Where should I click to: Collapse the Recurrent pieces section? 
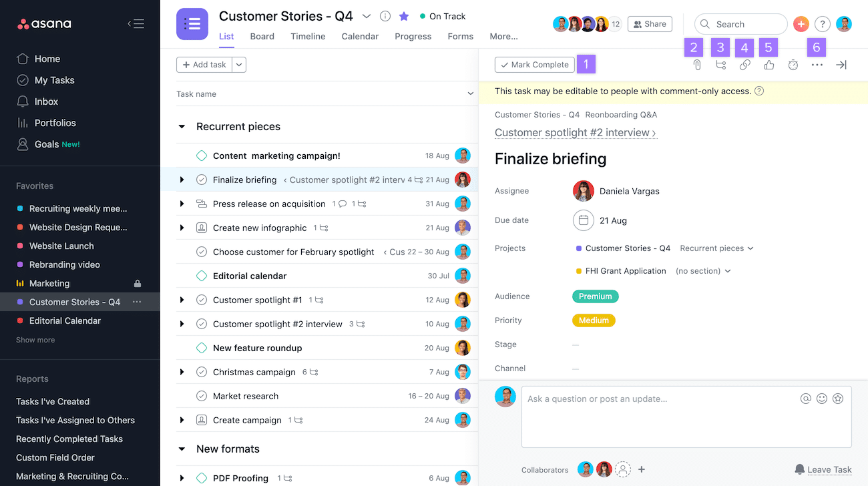(182, 127)
